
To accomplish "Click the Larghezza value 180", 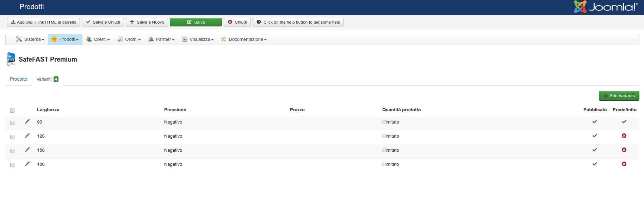I will click(x=41, y=164).
